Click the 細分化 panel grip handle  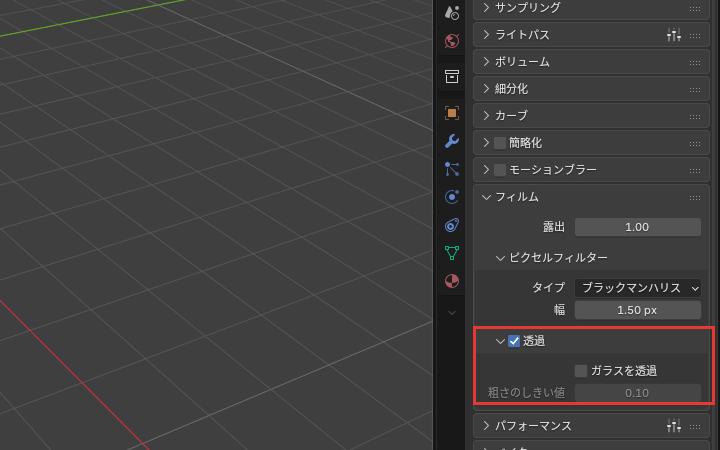695,90
